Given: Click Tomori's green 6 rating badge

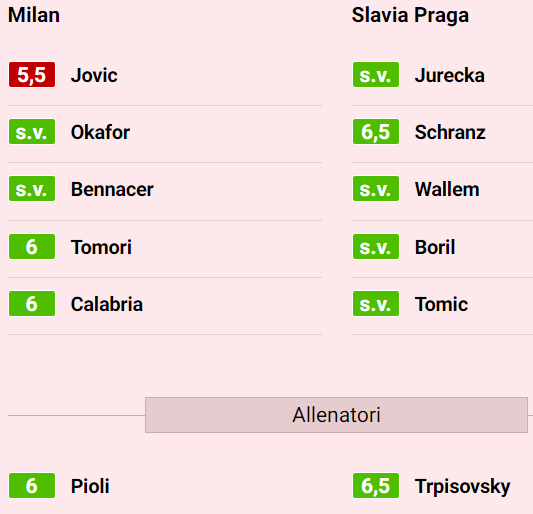Looking at the screenshot, I should pyautogui.click(x=32, y=246).
